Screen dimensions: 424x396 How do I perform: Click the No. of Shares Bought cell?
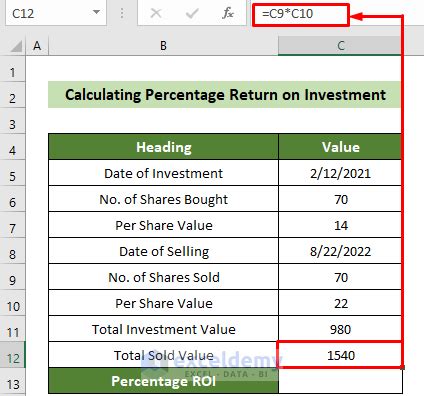coord(163,199)
